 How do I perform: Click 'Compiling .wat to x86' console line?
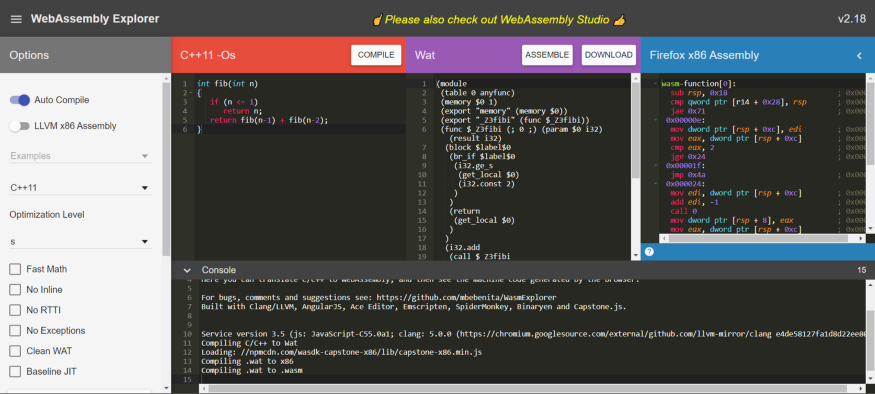[x=247, y=361]
